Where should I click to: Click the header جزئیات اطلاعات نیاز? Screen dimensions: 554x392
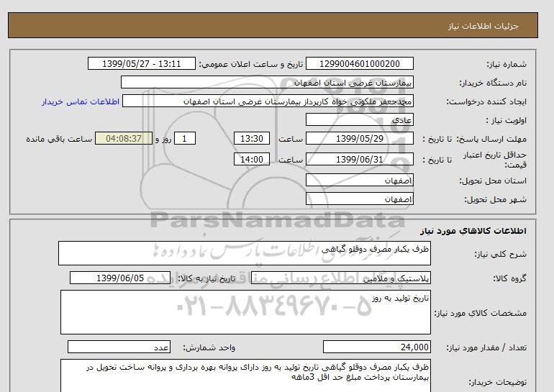[483, 26]
